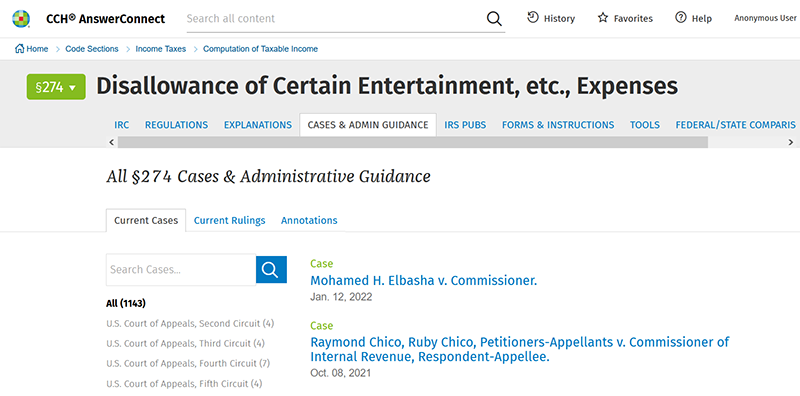This screenshot has height=396, width=800.
Task: Filter by Second Circuit (4) cases
Action: click(x=190, y=324)
